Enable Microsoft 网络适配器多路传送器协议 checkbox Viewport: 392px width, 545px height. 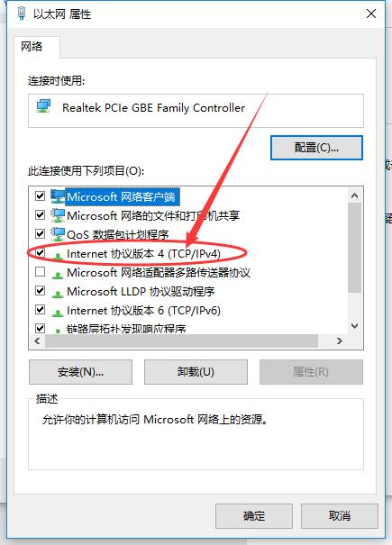pyautogui.click(x=40, y=271)
